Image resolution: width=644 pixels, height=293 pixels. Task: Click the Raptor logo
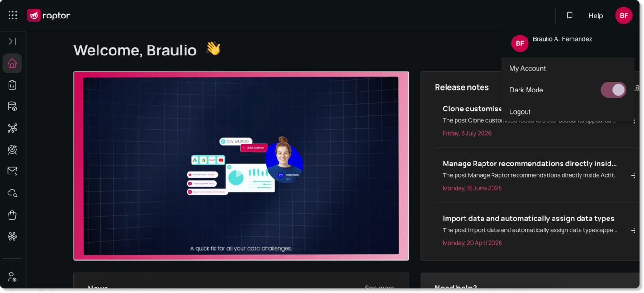[49, 16]
